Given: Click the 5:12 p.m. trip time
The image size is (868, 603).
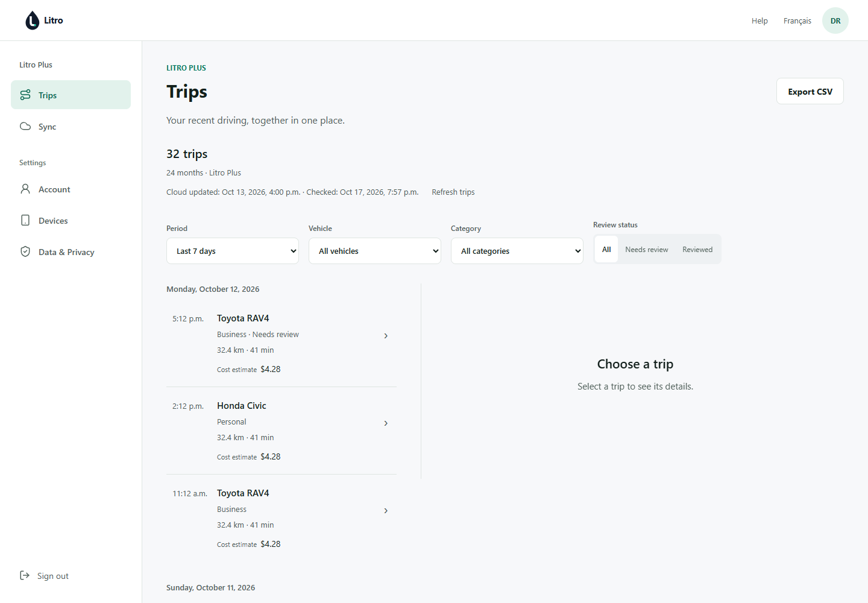Looking at the screenshot, I should [x=188, y=318].
